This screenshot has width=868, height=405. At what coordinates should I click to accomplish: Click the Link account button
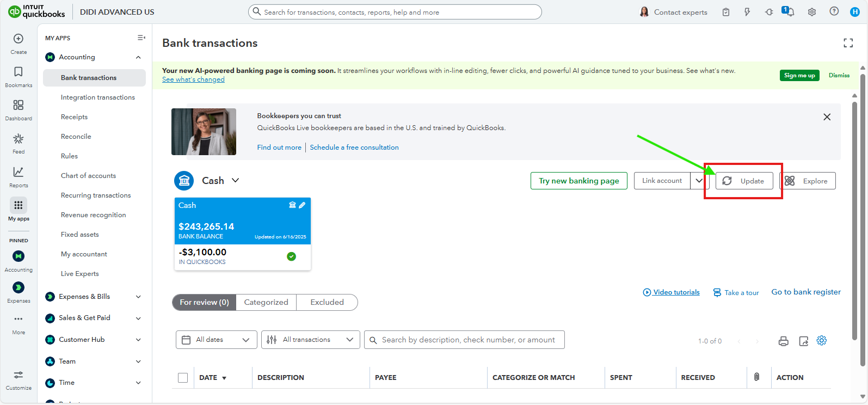[662, 181]
